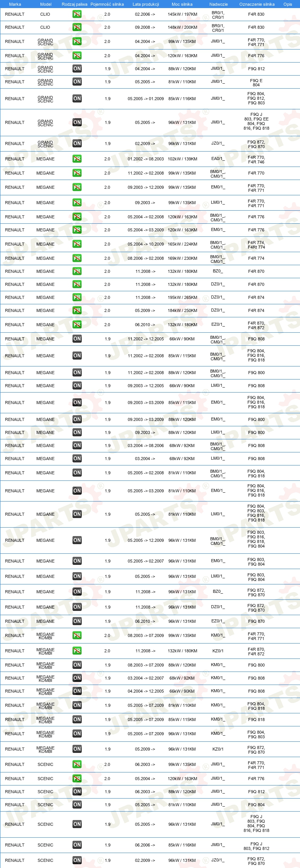Viewport: 300px width, 868px height.
Task: Click ON diesel icon in Grand Scenic 81kW / 110KM row
Action: coord(77,82)
